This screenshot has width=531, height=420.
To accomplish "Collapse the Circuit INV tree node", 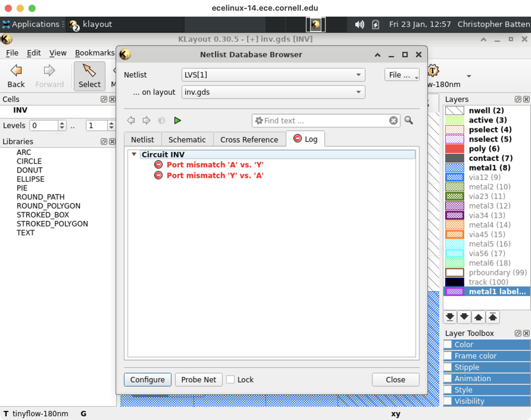I will point(134,154).
